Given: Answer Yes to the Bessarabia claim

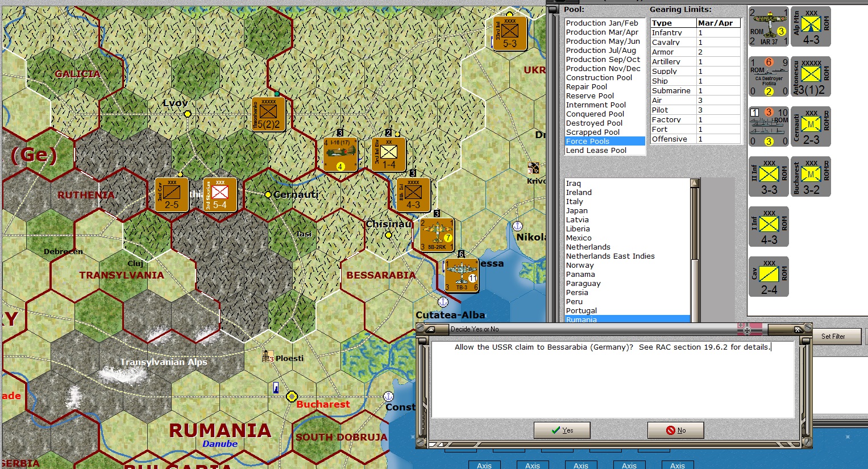Looking at the screenshot, I should point(562,430).
